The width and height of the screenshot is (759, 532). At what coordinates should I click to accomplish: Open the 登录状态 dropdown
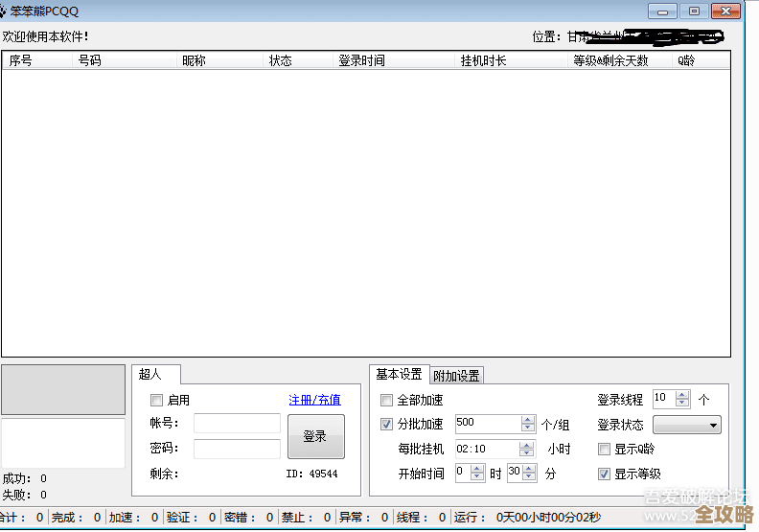click(x=687, y=425)
